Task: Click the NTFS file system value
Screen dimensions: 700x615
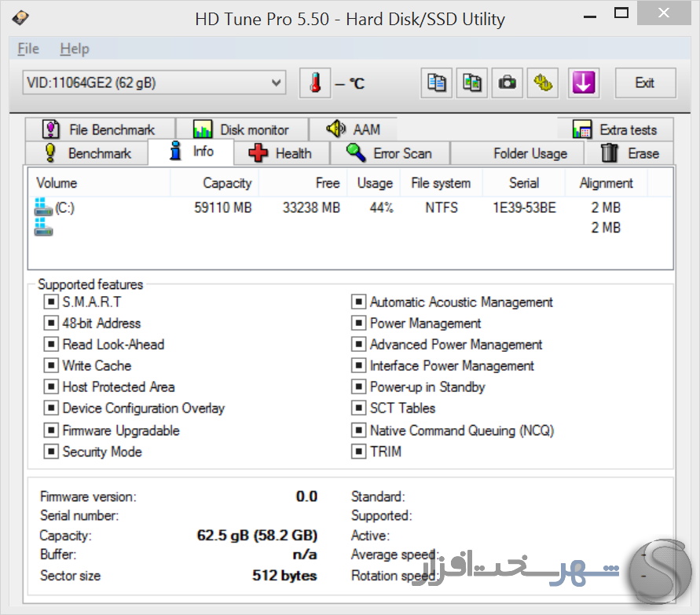Action: [x=442, y=207]
